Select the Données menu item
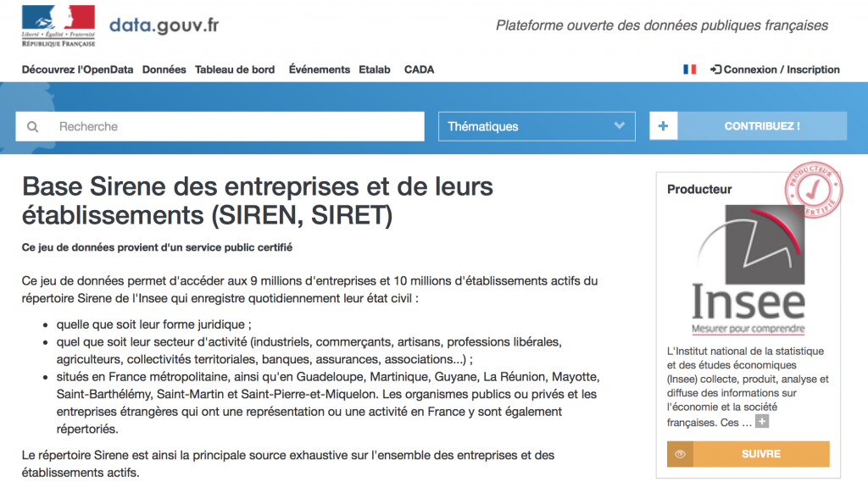This screenshot has width=868, height=482. click(164, 69)
